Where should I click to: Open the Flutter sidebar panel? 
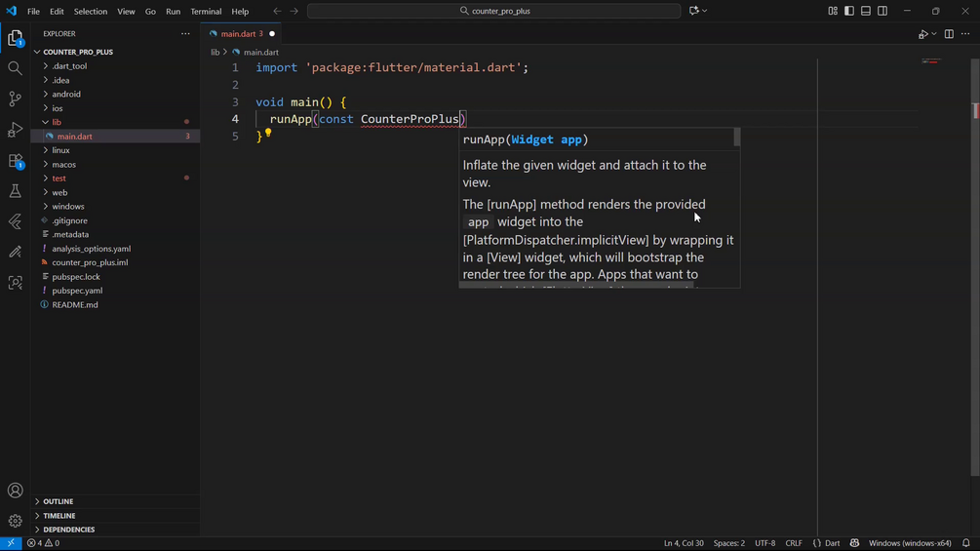(x=15, y=222)
